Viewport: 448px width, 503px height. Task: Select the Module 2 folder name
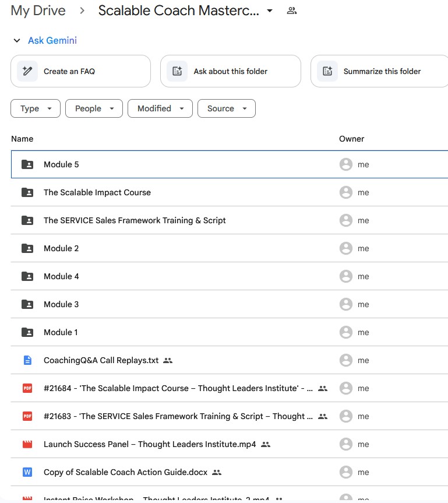click(61, 248)
